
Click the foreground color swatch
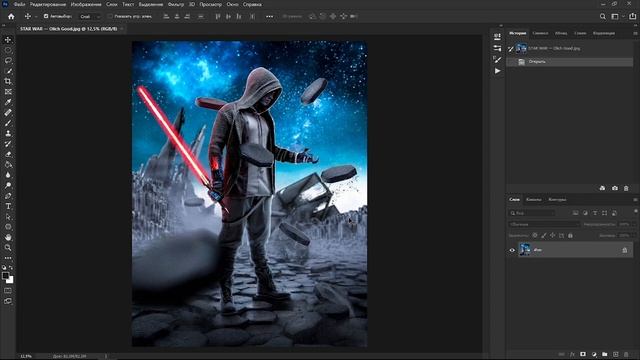click(5, 276)
